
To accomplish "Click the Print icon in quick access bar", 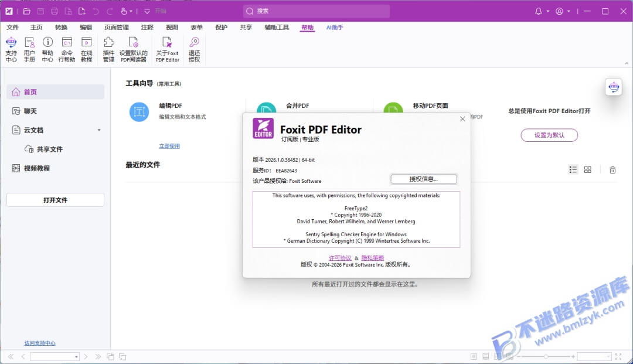I will click(55, 11).
